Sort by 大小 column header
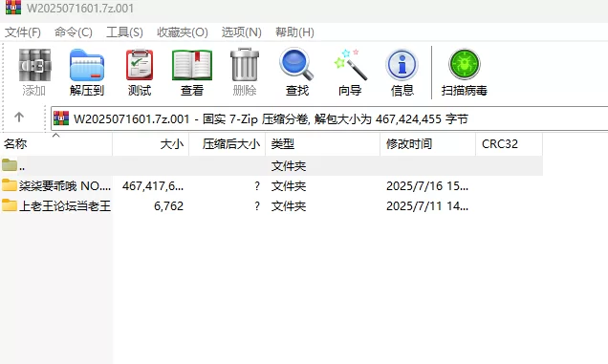Viewport: 608px width, 364px height. tap(150, 144)
